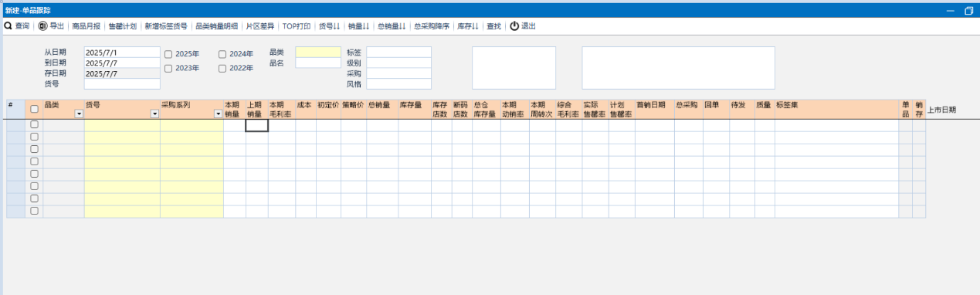Screen dimensions: 980x295
Task: Tick the first data row checkbox
Action: tap(34, 124)
